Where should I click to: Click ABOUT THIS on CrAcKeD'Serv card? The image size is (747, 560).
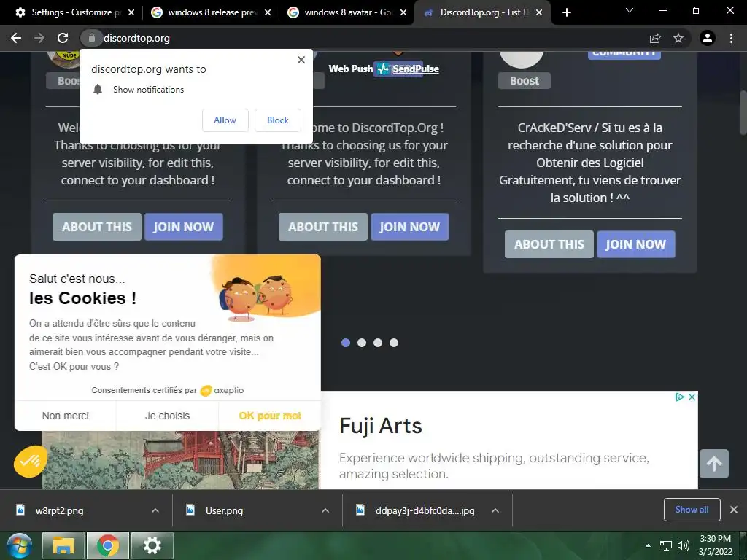(x=549, y=244)
